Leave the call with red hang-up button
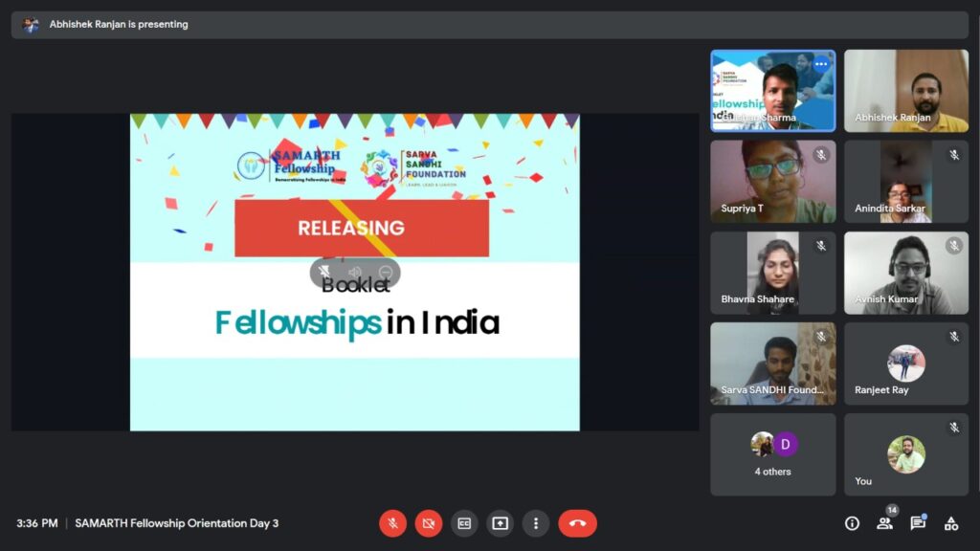The height and width of the screenshot is (551, 980). 577,523
